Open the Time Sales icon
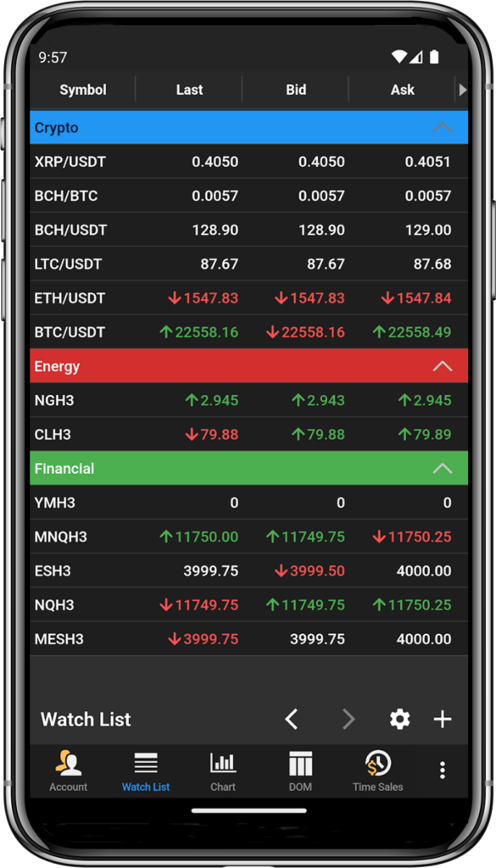Viewport: 496px width, 868px height. coord(378,764)
